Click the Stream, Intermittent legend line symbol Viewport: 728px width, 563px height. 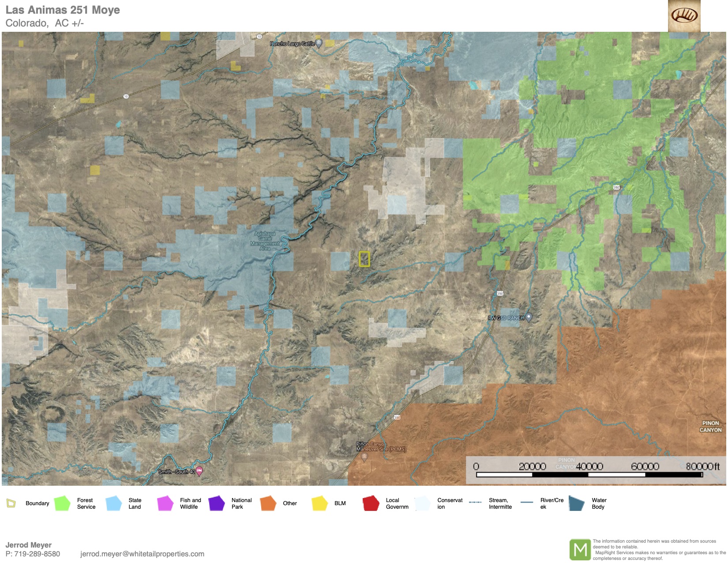(x=475, y=503)
